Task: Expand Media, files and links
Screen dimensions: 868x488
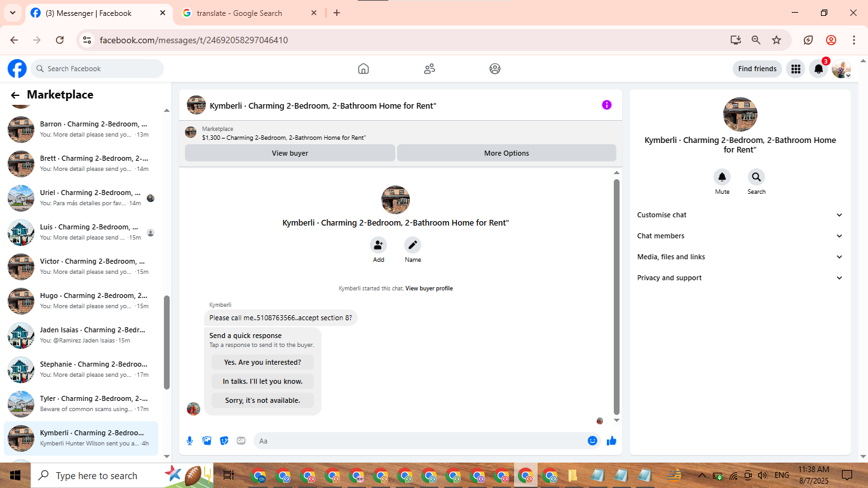Action: pos(740,257)
